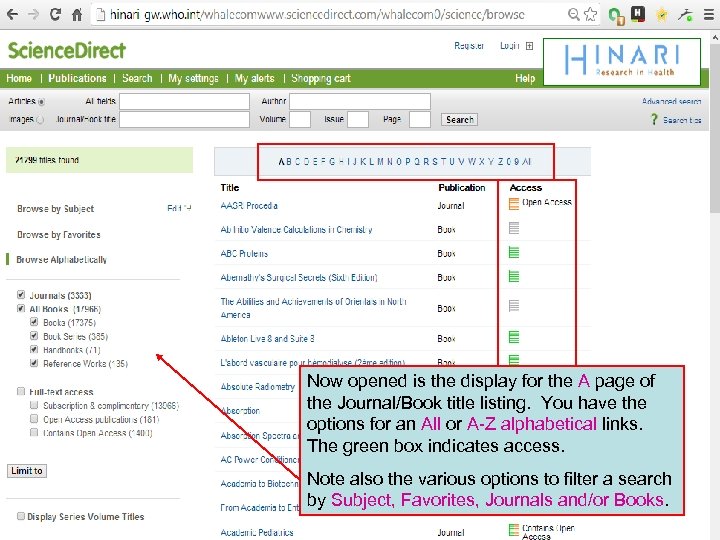This screenshot has width=720, height=540.
Task: Select the Images radio button
Action: (40, 119)
